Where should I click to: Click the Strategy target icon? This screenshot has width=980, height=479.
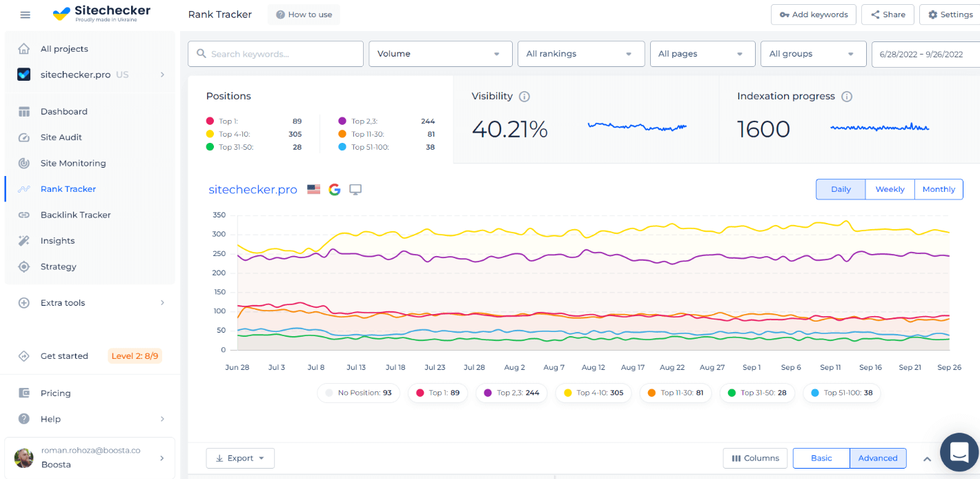pyautogui.click(x=24, y=267)
